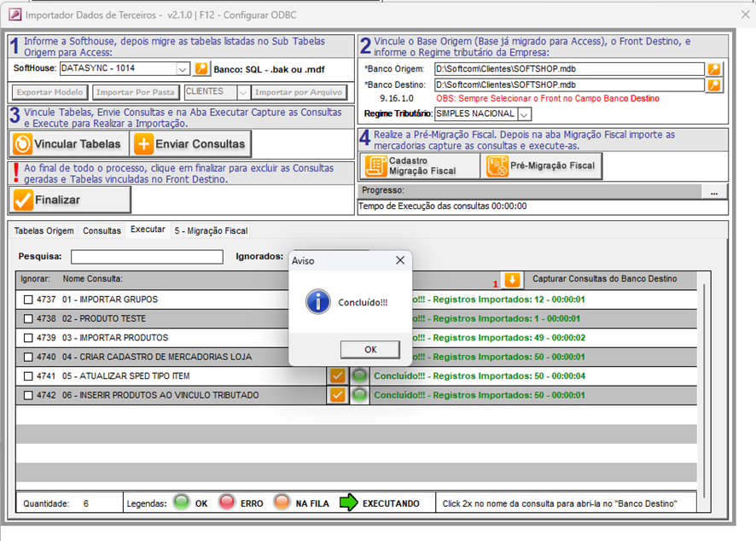This screenshot has height=541, width=756.
Task: Click the orange down-arrow capture consultas icon
Action: 512,280
